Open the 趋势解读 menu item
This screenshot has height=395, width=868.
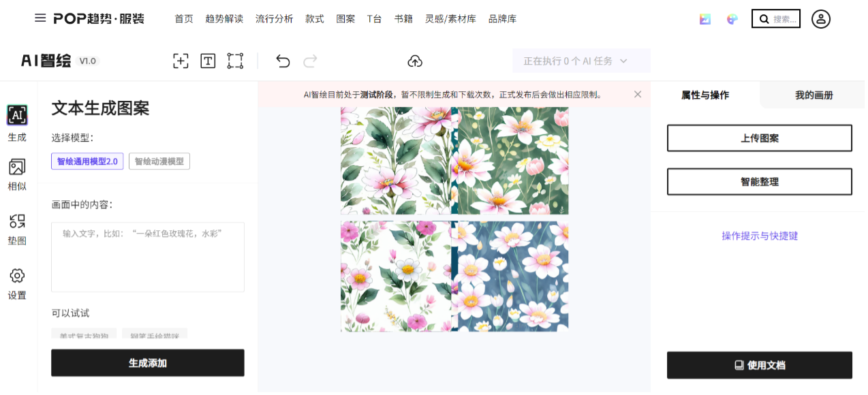[224, 19]
